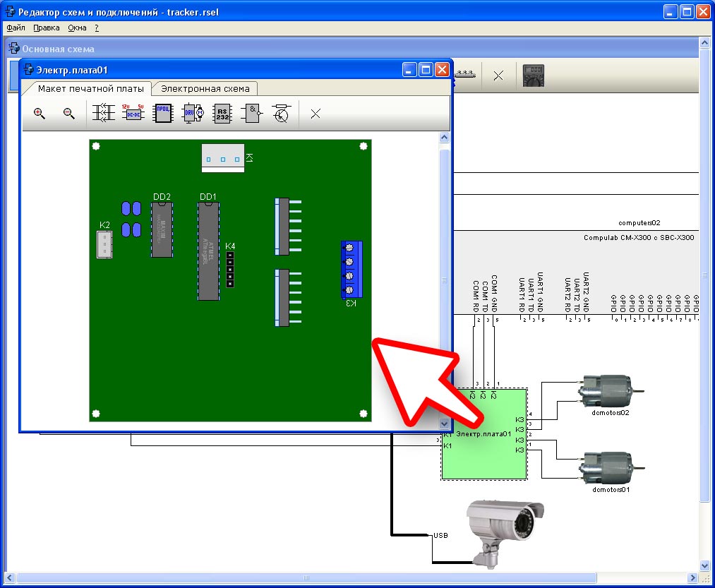715x588 pixels.
Task: Select the logic gate component tool
Action: [x=252, y=113]
